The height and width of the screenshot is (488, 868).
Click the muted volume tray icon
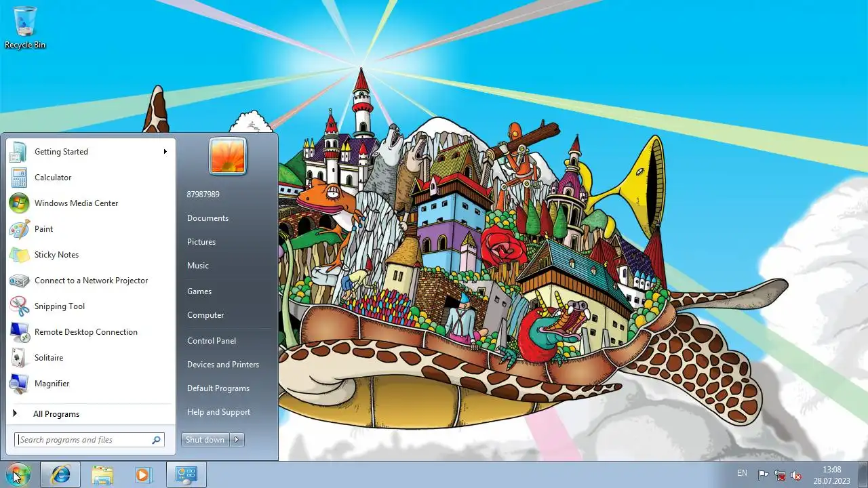click(x=796, y=475)
